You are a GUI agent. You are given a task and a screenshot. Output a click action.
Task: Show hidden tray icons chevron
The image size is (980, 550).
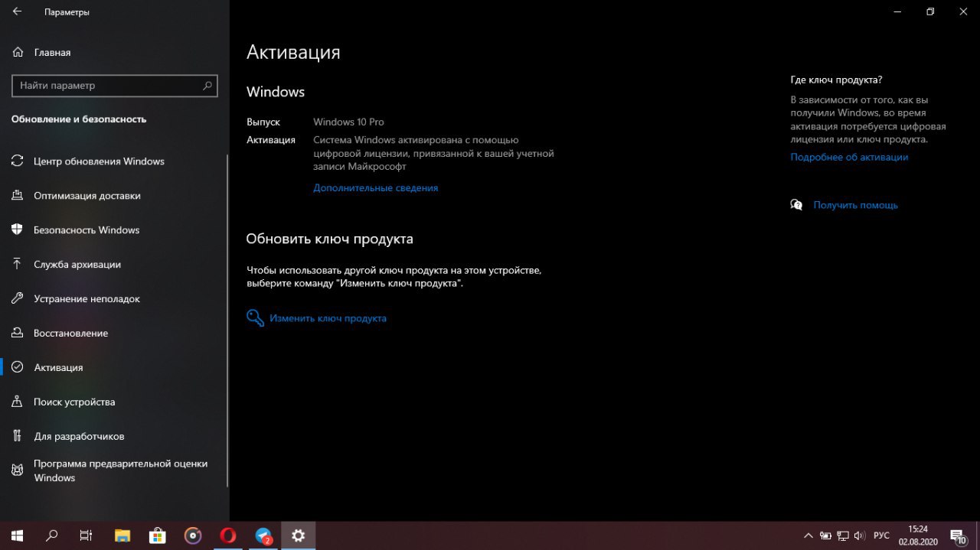[x=808, y=535]
